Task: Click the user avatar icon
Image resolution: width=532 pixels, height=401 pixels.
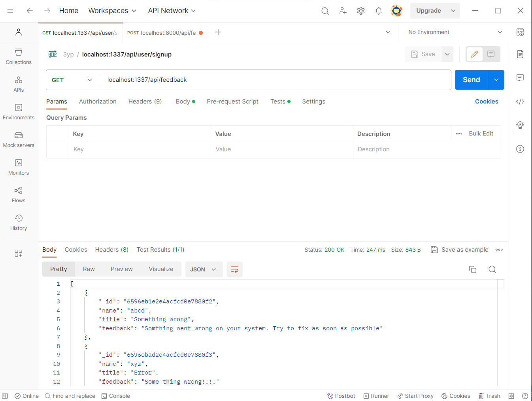Action: tap(396, 11)
